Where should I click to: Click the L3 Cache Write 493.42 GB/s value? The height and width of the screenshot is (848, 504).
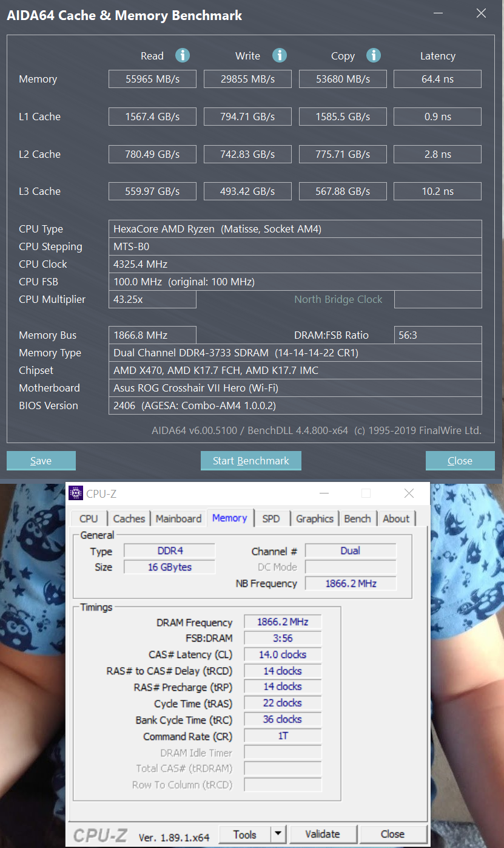247,191
